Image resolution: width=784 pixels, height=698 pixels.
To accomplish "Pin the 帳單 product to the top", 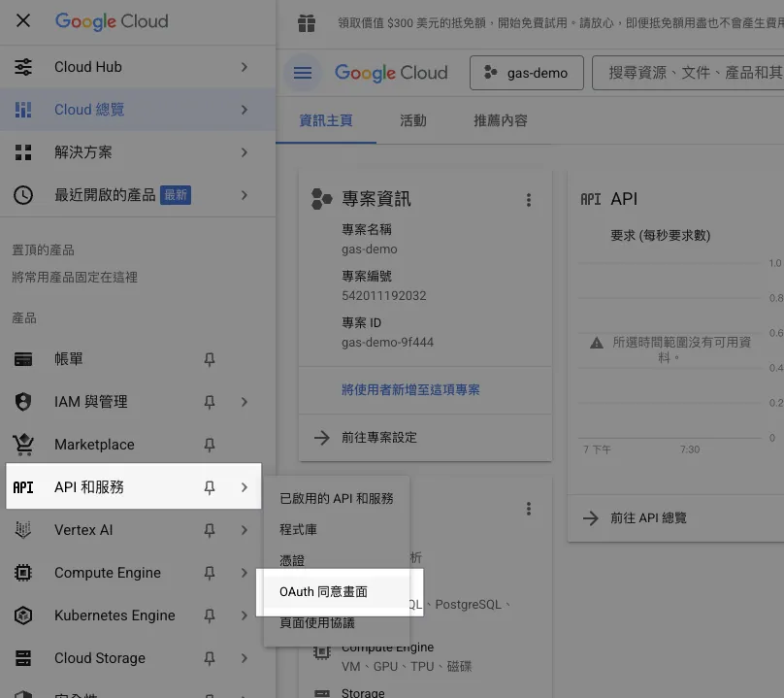I will (x=209, y=359).
